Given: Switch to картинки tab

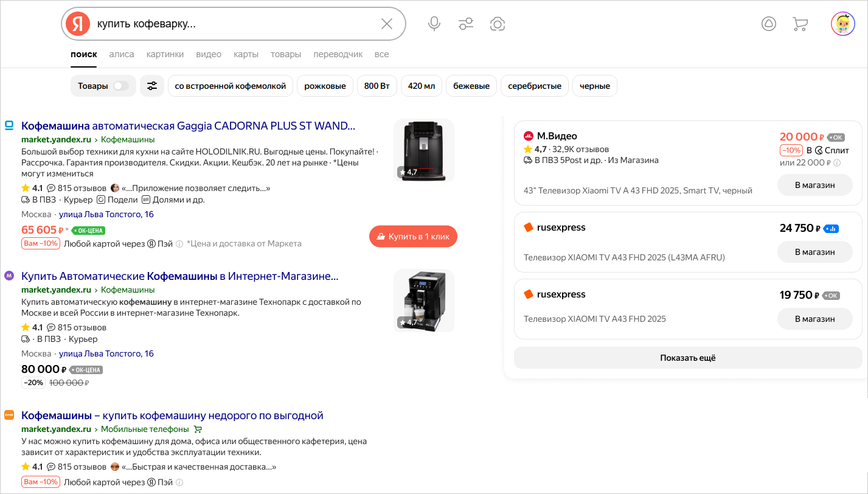Looking at the screenshot, I should (165, 54).
